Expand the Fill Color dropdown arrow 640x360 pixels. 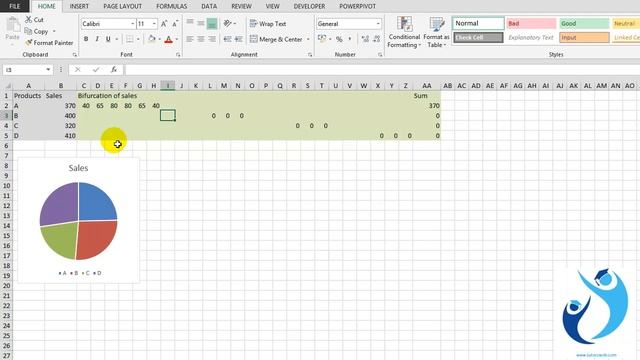[159, 39]
